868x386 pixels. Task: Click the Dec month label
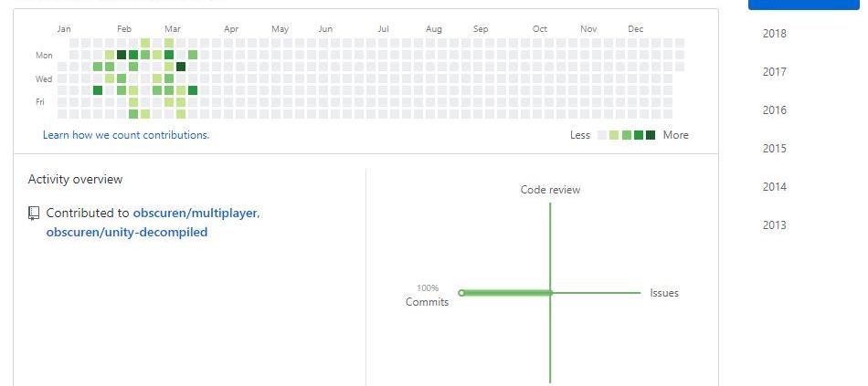pos(636,29)
